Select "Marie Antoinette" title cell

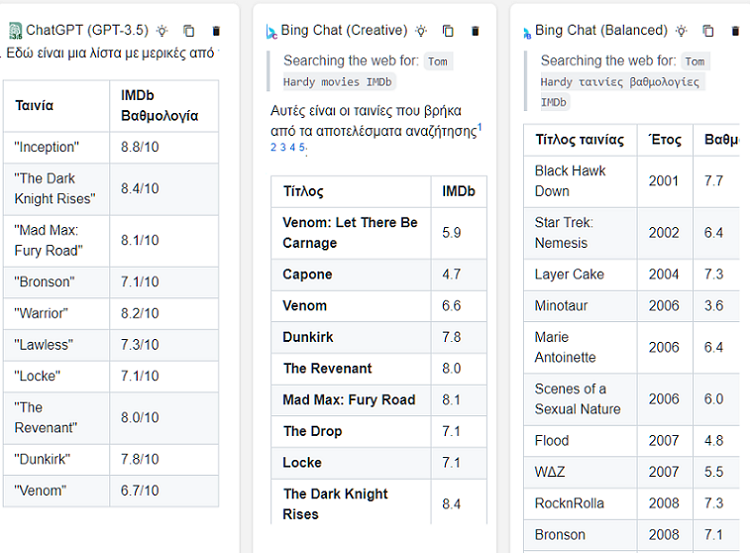(580, 348)
